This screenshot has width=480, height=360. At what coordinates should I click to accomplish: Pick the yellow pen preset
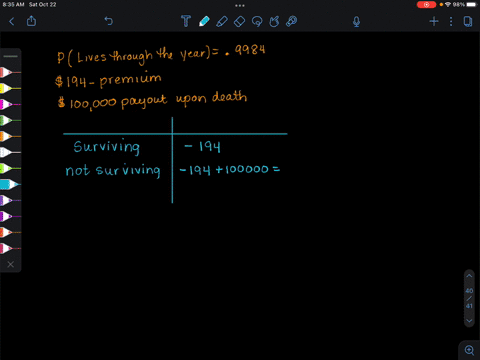10,88
